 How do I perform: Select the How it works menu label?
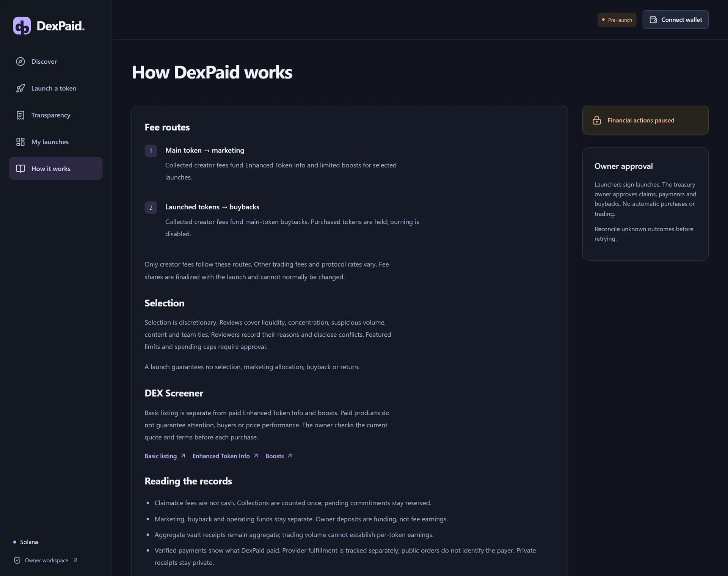[x=51, y=169]
